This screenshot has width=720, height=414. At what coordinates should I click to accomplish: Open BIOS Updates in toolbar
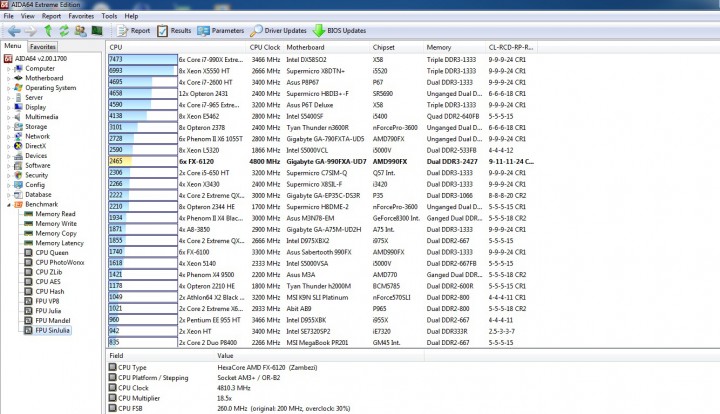(339, 31)
